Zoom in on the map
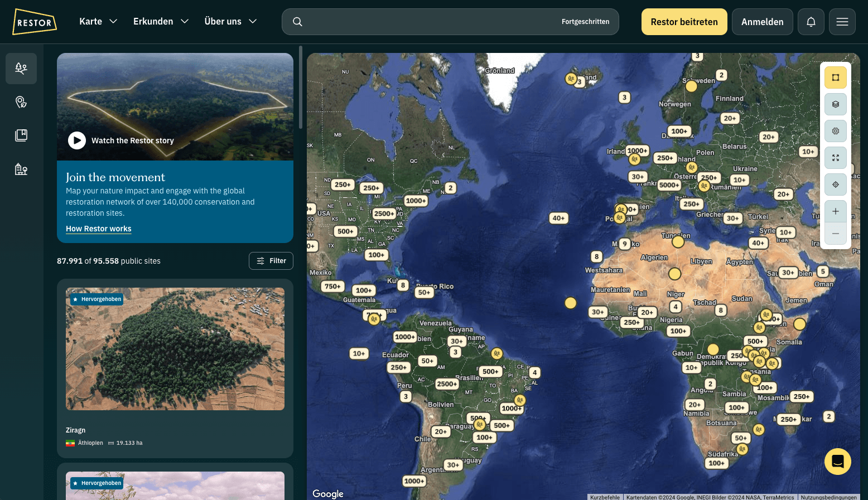This screenshot has height=500, width=868. (836, 211)
